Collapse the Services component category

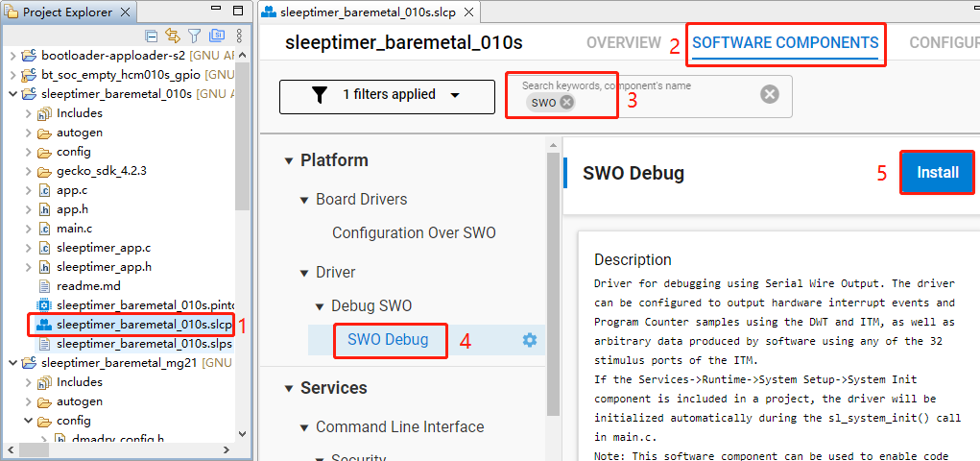click(x=288, y=388)
